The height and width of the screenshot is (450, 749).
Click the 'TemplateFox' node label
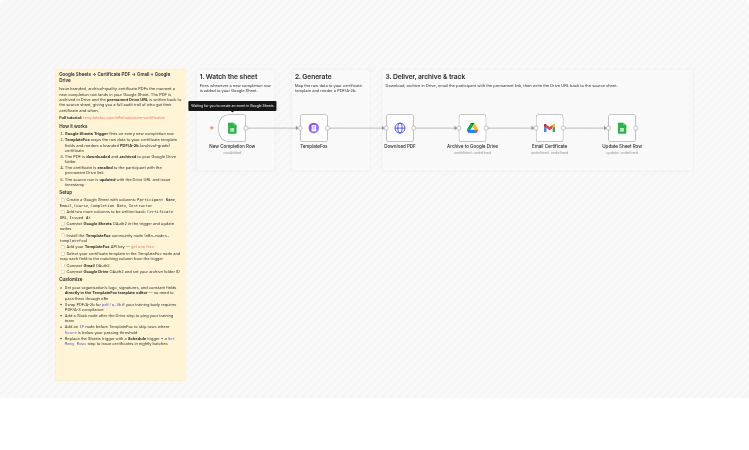pos(314,146)
